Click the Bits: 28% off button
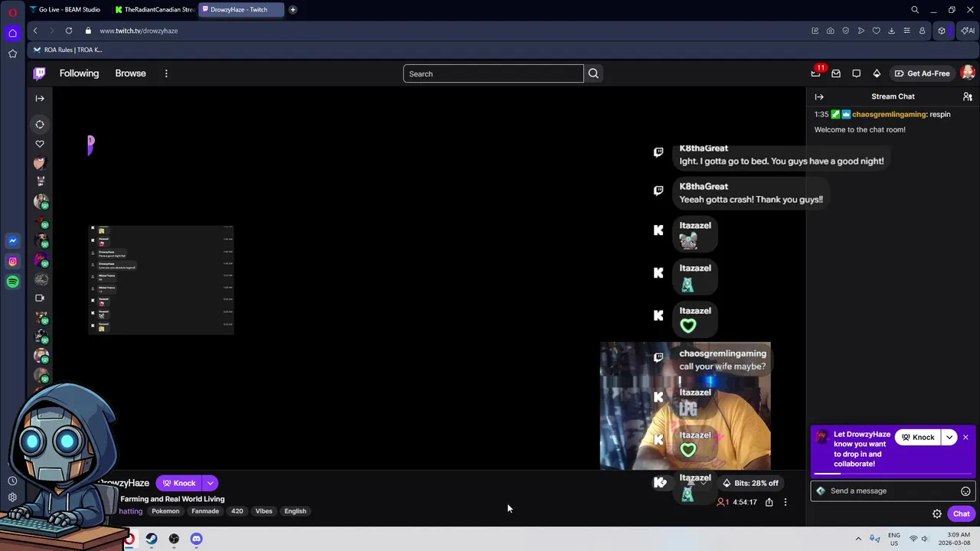Image resolution: width=980 pixels, height=551 pixels. (x=750, y=483)
